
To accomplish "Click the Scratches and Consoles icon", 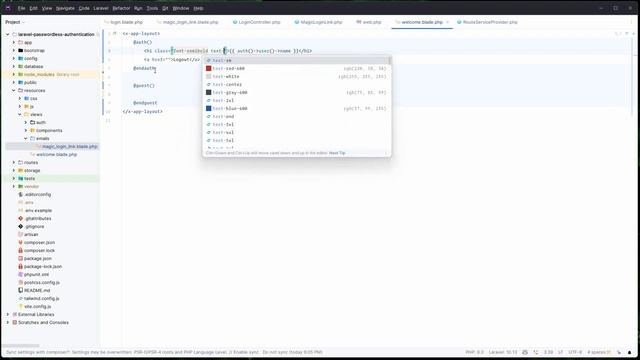I will (15, 322).
